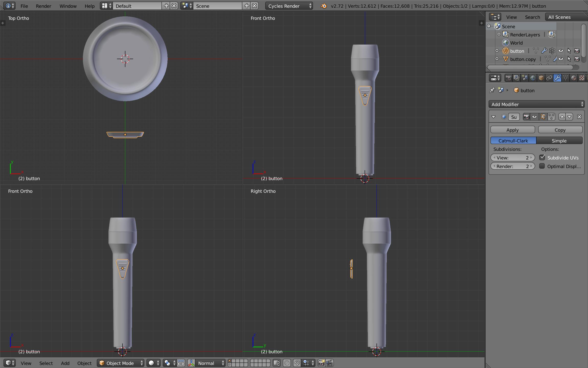
Task: Move the Subsurf modifier down
Action: click(569, 117)
